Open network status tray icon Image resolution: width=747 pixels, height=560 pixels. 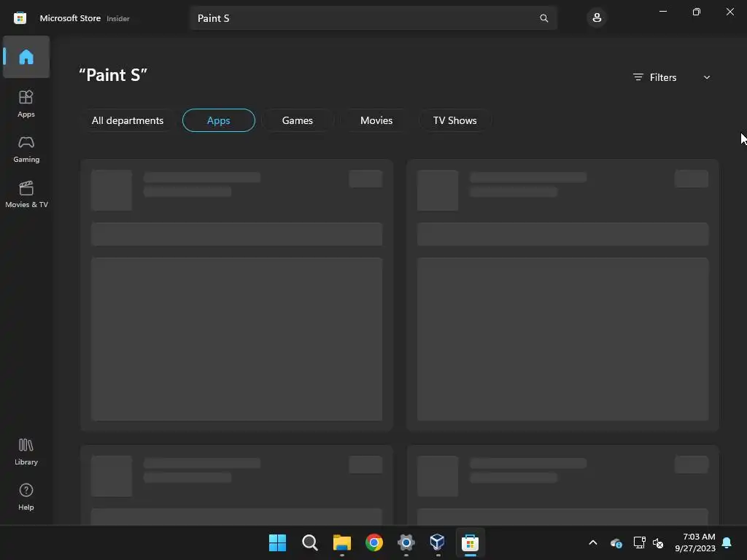click(639, 542)
